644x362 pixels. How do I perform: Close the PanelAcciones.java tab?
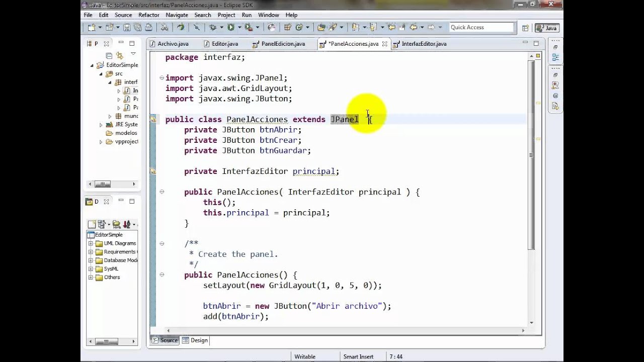point(385,44)
